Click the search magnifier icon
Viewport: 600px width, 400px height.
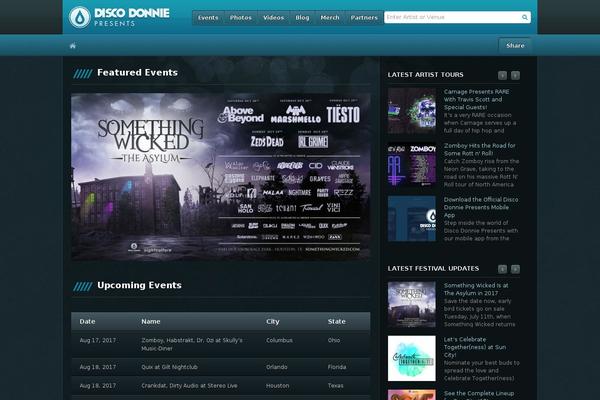click(525, 17)
